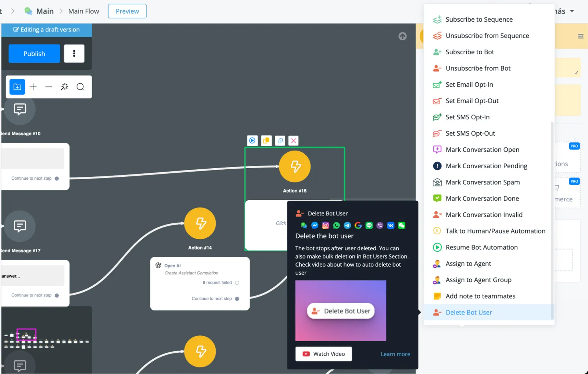Delete Action #15 with the red X icon
Viewport: 588px width, 374px height.
point(293,141)
